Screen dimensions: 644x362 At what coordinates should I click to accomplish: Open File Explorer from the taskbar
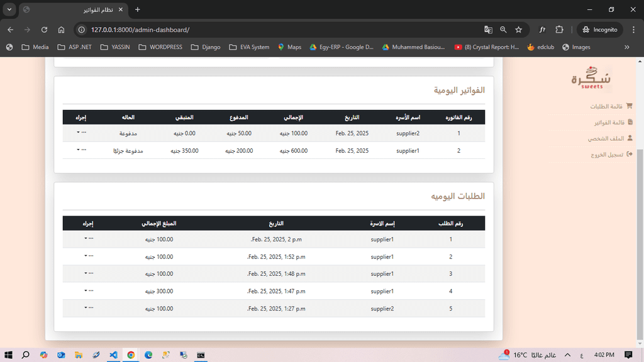79,355
